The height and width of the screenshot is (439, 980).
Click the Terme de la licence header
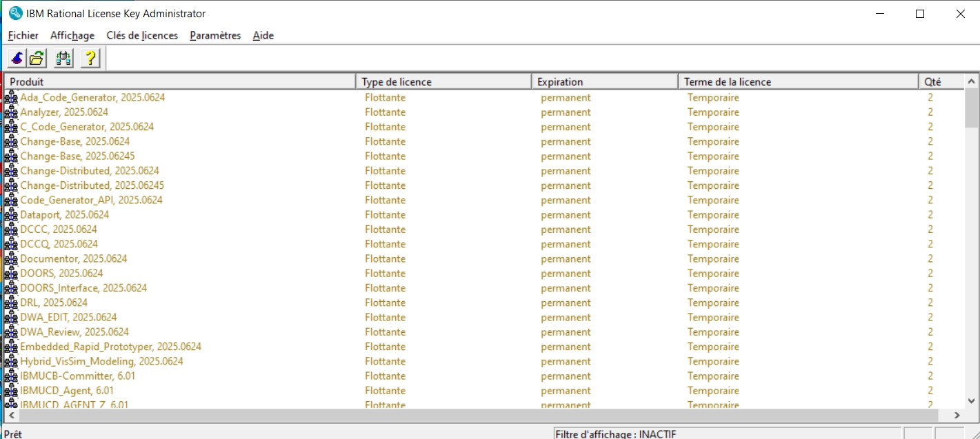[799, 81]
